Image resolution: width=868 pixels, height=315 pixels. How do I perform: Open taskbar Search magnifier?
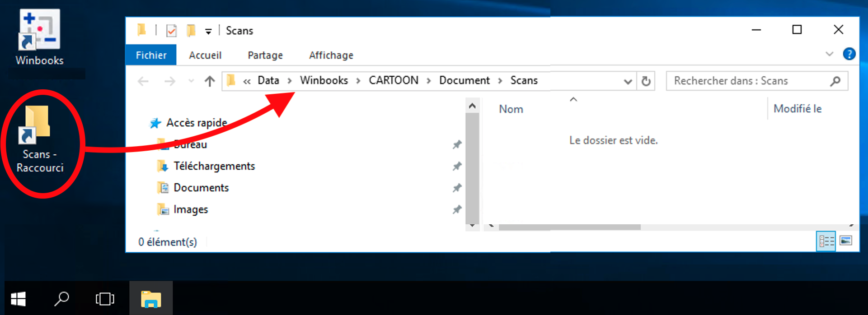click(x=61, y=298)
